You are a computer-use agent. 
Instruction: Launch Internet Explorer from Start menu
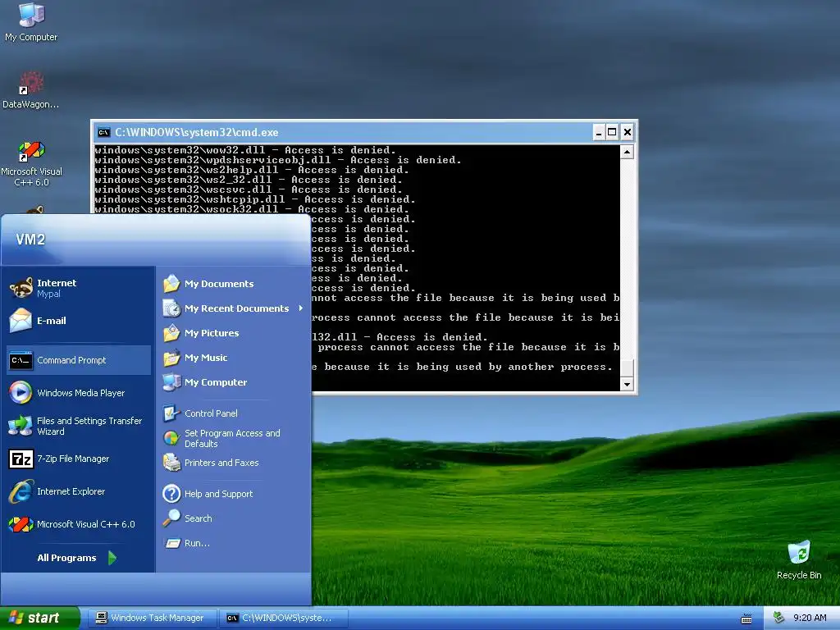(78, 491)
